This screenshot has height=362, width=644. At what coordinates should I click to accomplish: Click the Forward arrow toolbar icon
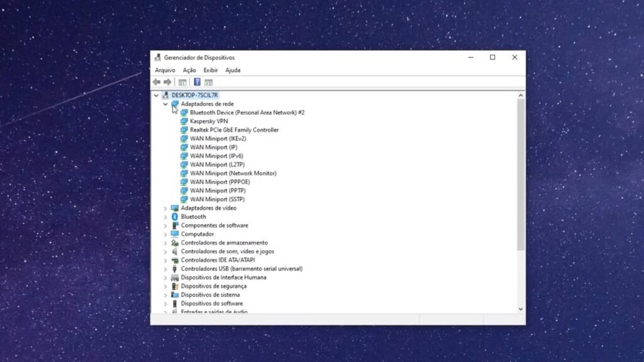click(167, 82)
